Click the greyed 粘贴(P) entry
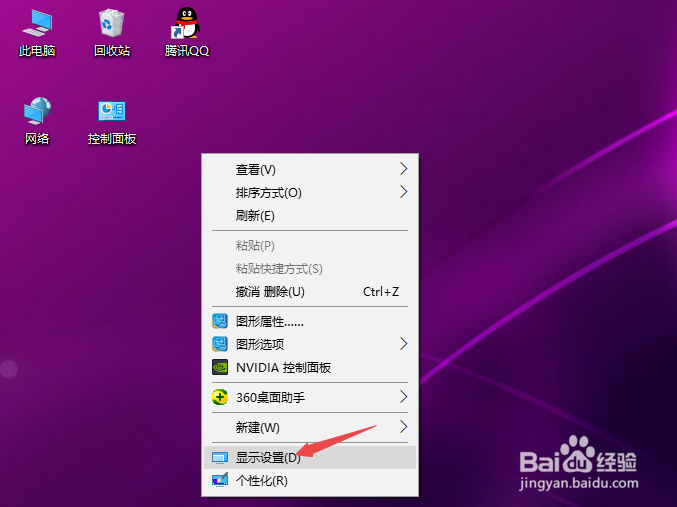The image size is (677, 507). [310, 245]
